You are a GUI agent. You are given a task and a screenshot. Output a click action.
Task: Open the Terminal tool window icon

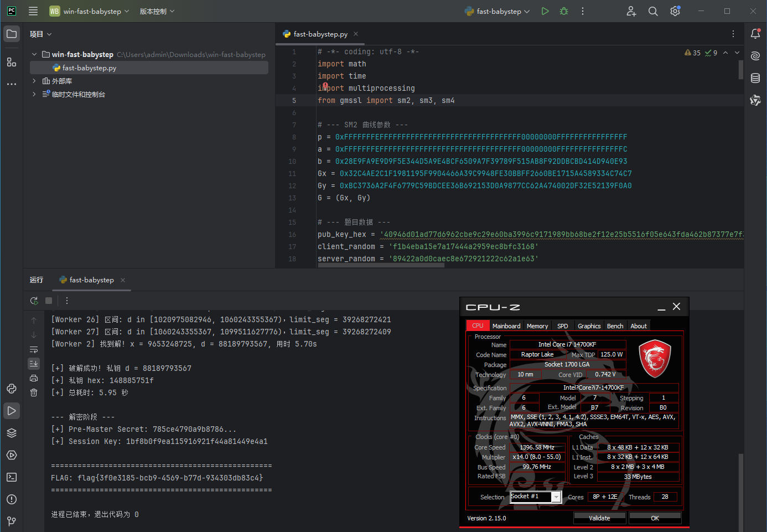[x=12, y=477]
